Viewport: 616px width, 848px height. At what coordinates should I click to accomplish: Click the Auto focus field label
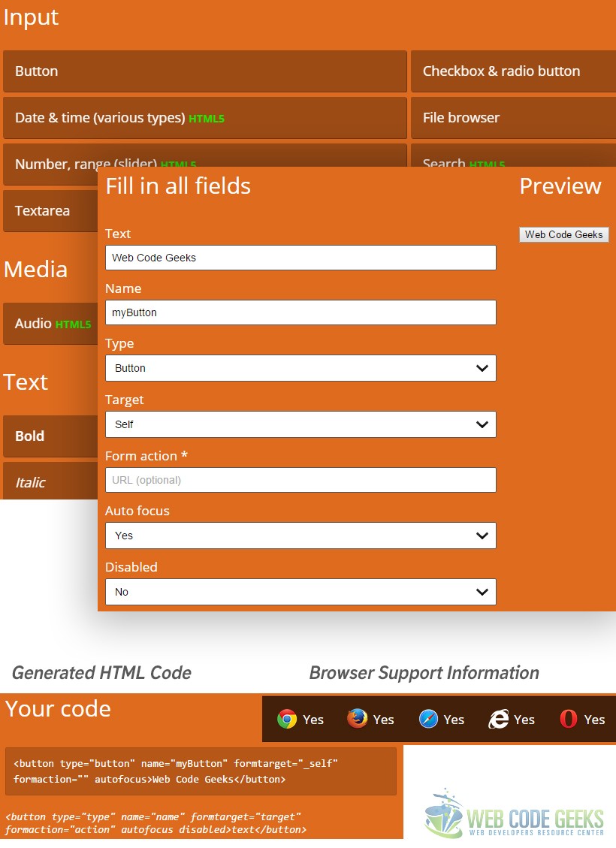pyautogui.click(x=137, y=511)
